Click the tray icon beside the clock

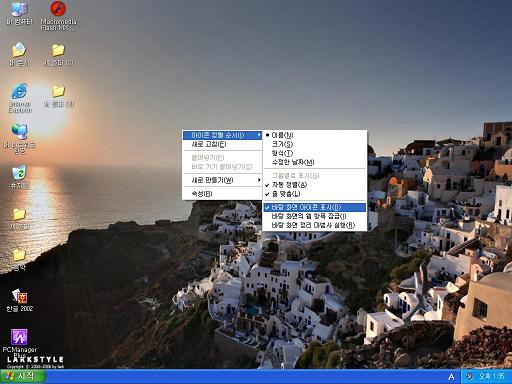pyautogui.click(x=469, y=376)
